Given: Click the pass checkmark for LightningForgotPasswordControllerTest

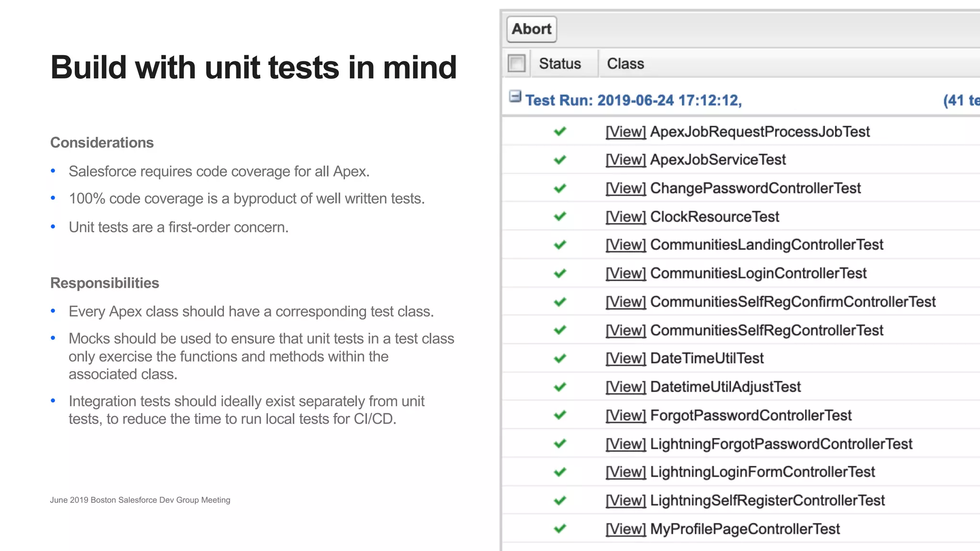Looking at the screenshot, I should click(x=560, y=443).
